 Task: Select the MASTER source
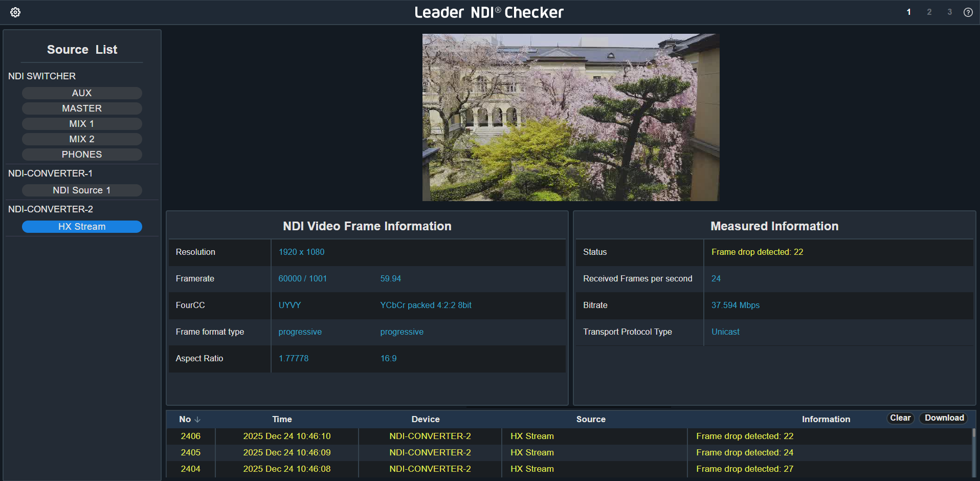pos(82,108)
